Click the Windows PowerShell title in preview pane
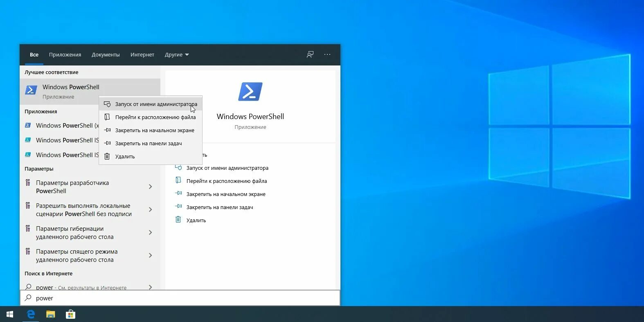This screenshot has height=322, width=644. coord(250,117)
